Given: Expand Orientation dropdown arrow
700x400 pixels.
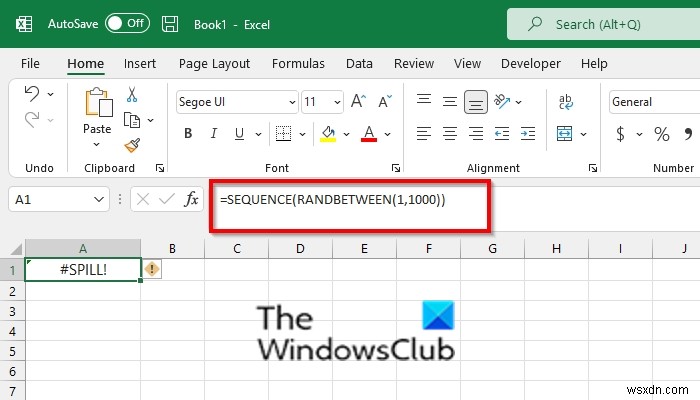Looking at the screenshot, I should 518,102.
